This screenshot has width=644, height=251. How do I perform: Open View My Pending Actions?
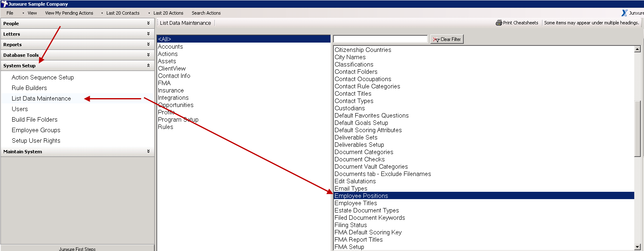point(69,13)
